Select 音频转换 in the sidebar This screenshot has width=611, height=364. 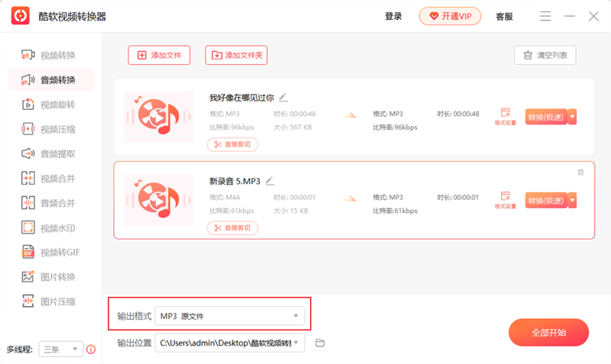point(50,80)
